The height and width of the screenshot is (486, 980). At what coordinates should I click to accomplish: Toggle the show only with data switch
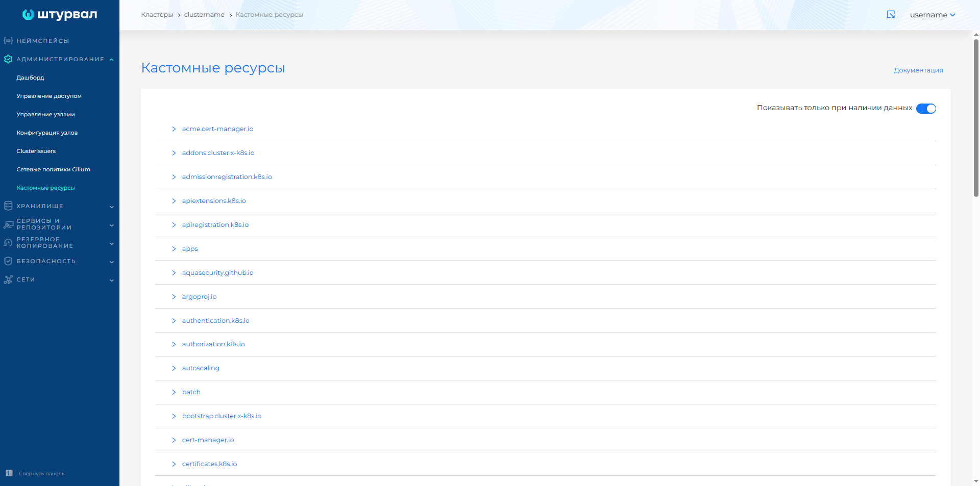tap(925, 109)
